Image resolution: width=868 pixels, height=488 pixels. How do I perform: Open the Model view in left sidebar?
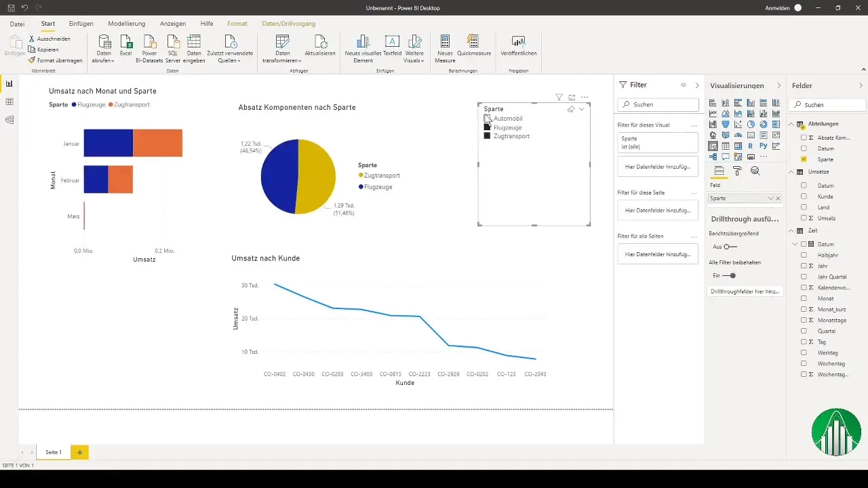coord(9,120)
